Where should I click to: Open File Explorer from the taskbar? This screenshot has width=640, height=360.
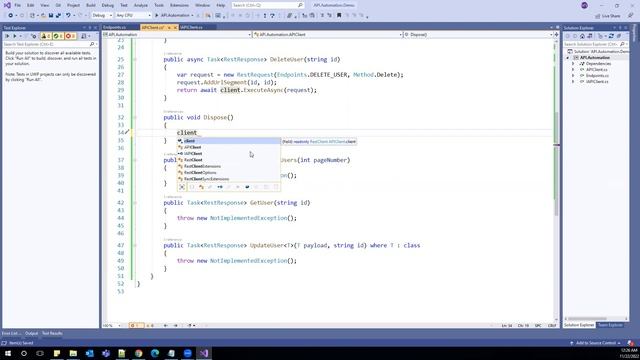pyautogui.click(x=73, y=353)
